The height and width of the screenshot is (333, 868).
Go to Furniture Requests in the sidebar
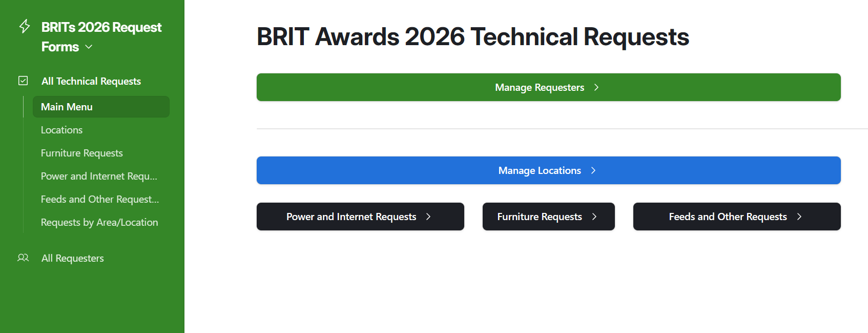pyautogui.click(x=81, y=153)
